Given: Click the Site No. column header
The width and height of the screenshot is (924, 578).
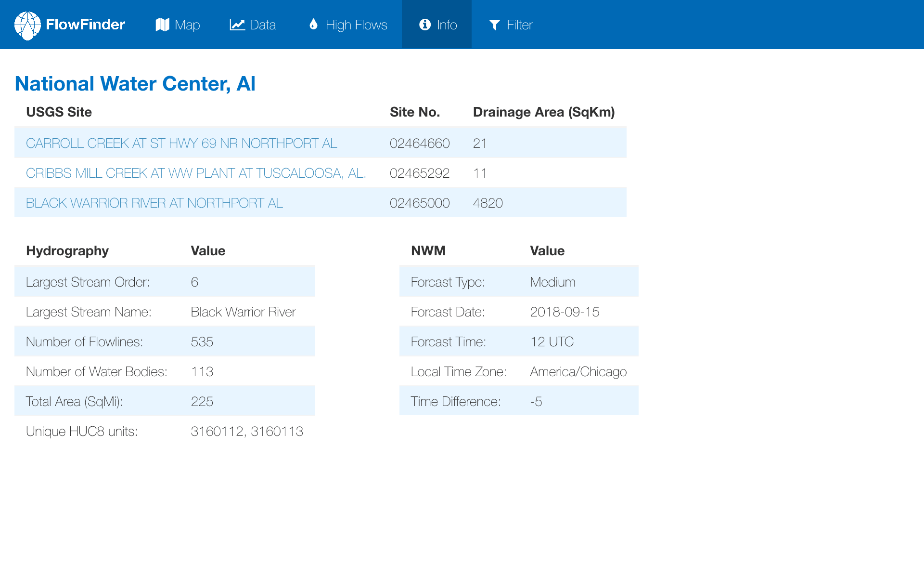Looking at the screenshot, I should pyautogui.click(x=415, y=112).
